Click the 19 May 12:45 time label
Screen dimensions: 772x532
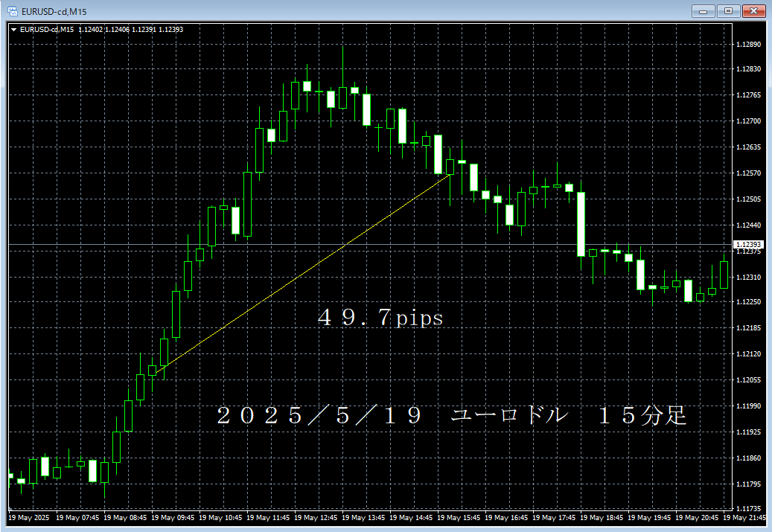click(x=316, y=518)
